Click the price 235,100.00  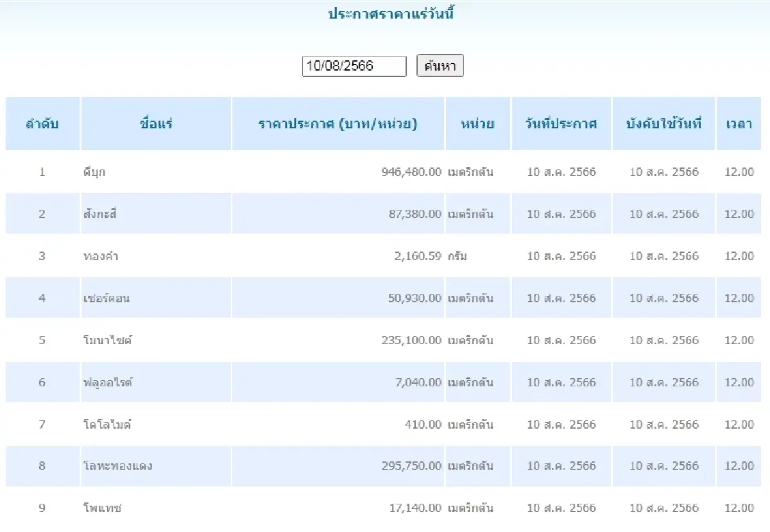[x=411, y=340]
